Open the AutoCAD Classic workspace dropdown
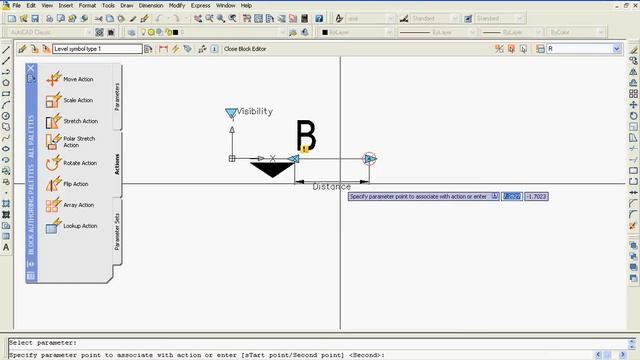Viewport: 640px width, 360px height. click(x=88, y=32)
